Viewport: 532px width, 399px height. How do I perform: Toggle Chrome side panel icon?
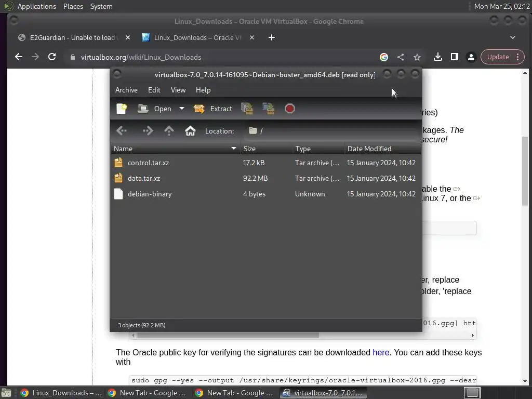click(455, 57)
